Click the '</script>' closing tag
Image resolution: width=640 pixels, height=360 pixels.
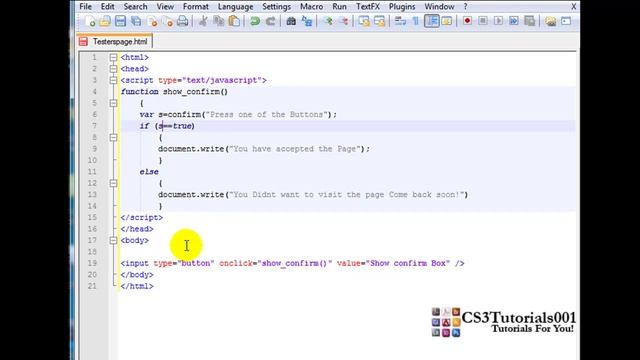pyautogui.click(x=142, y=218)
